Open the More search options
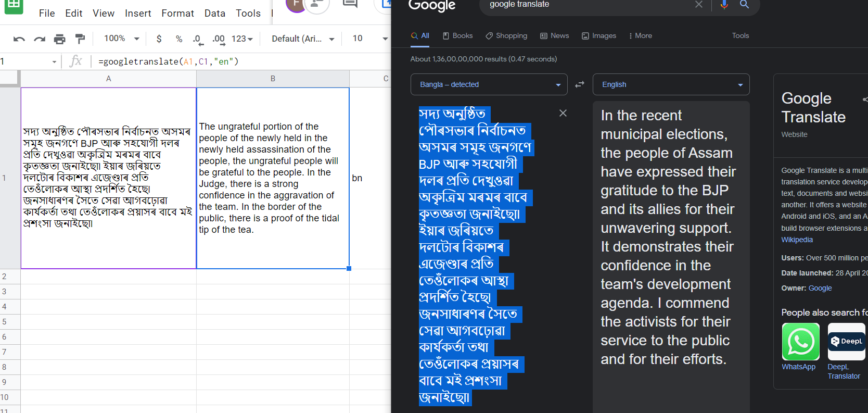This screenshot has width=868, height=413. pyautogui.click(x=640, y=36)
